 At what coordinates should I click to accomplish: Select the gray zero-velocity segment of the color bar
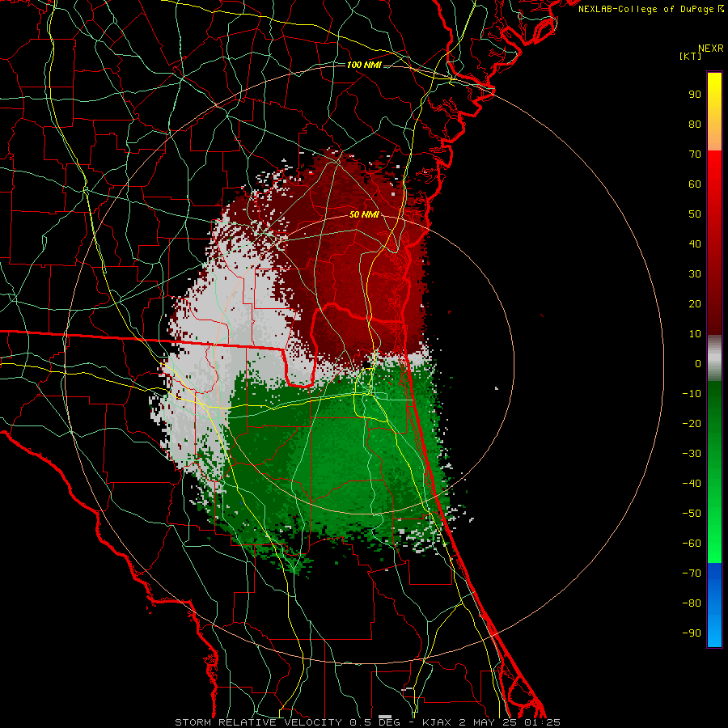(x=714, y=358)
